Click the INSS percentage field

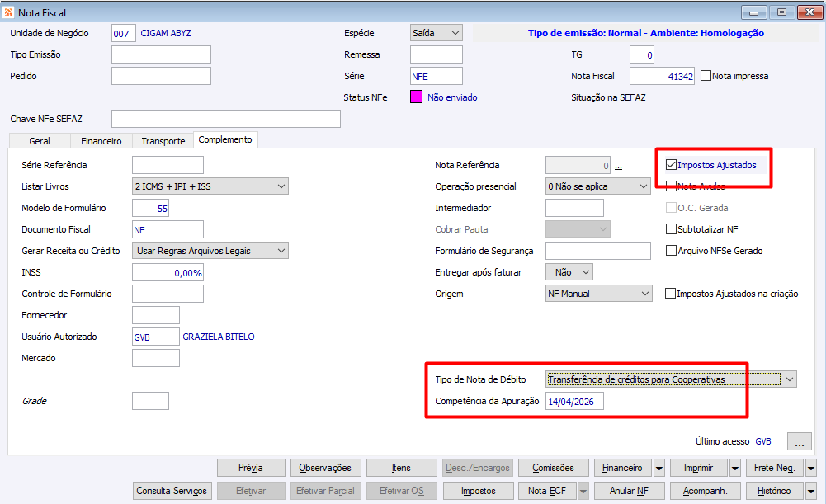[168, 272]
